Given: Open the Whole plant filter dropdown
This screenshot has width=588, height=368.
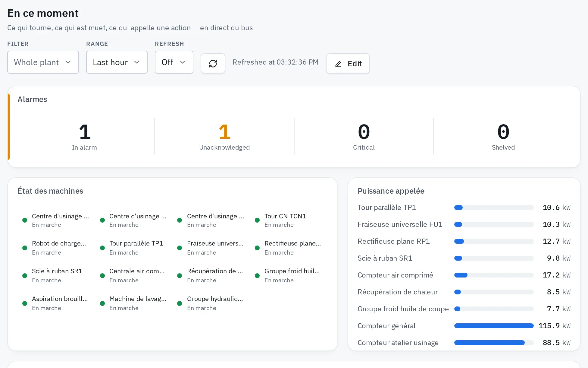Looking at the screenshot, I should [43, 62].
